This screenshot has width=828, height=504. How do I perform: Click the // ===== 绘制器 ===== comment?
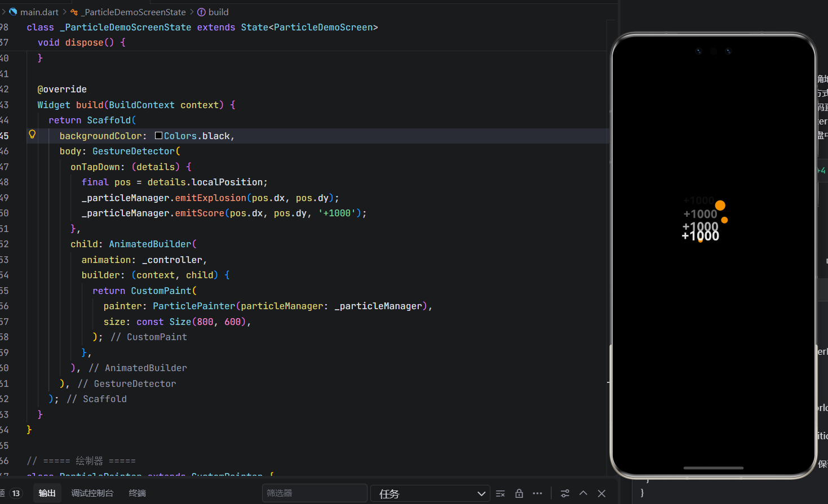click(81, 461)
